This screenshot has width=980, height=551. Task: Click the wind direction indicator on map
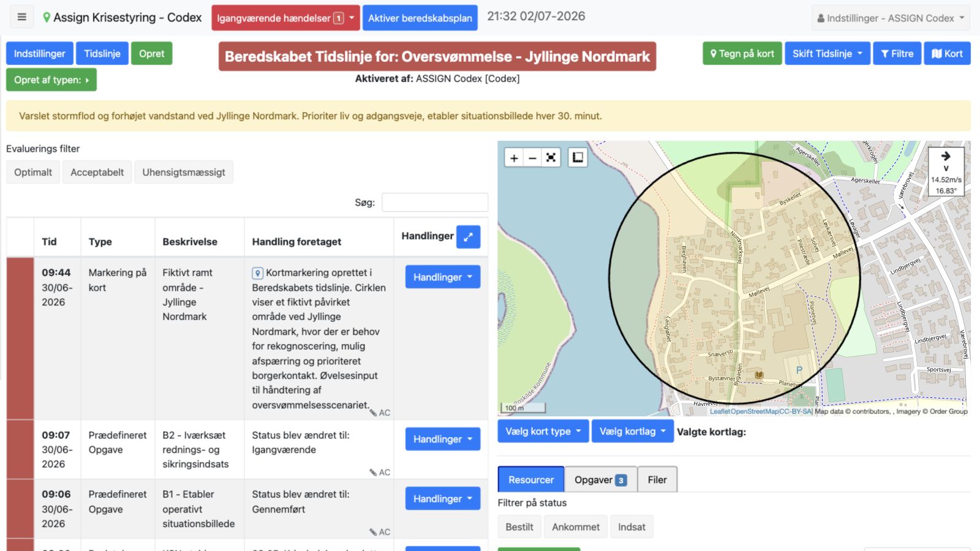pos(946,171)
